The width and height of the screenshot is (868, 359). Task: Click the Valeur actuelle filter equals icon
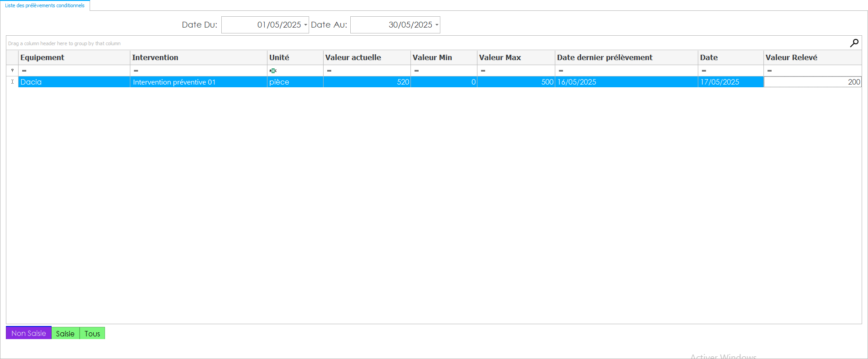pyautogui.click(x=329, y=71)
